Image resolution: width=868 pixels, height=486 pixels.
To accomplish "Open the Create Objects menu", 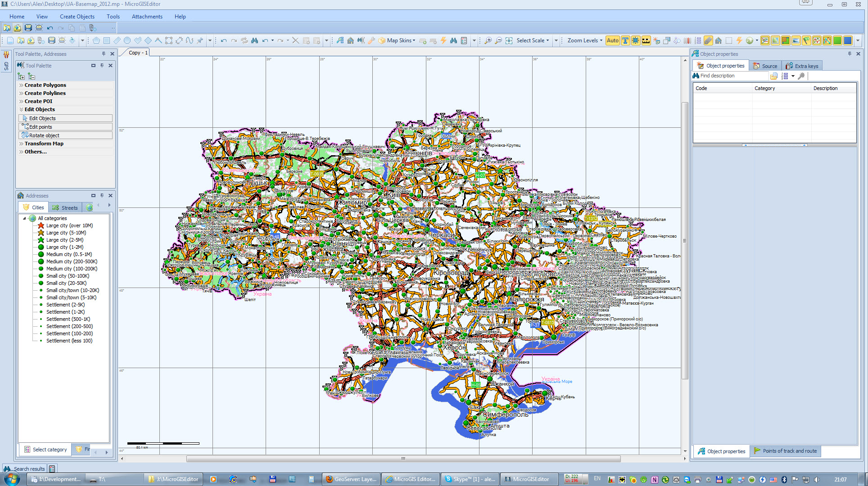I will tap(77, 17).
